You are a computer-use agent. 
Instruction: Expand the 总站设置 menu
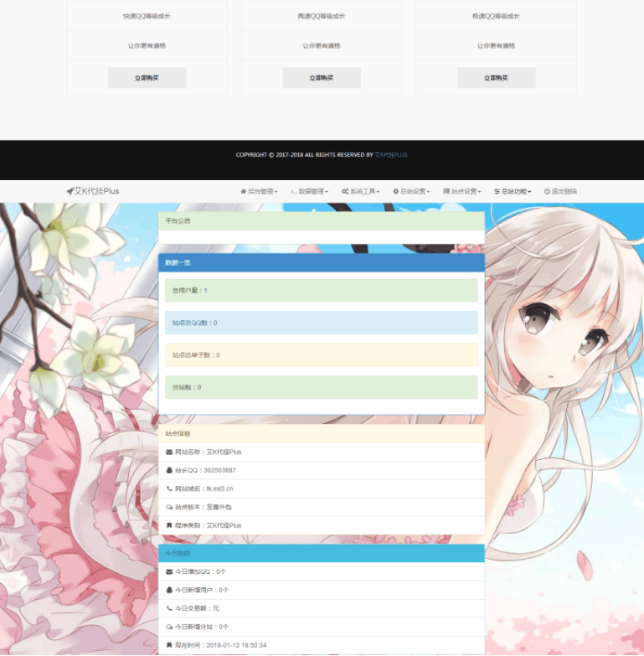411,192
